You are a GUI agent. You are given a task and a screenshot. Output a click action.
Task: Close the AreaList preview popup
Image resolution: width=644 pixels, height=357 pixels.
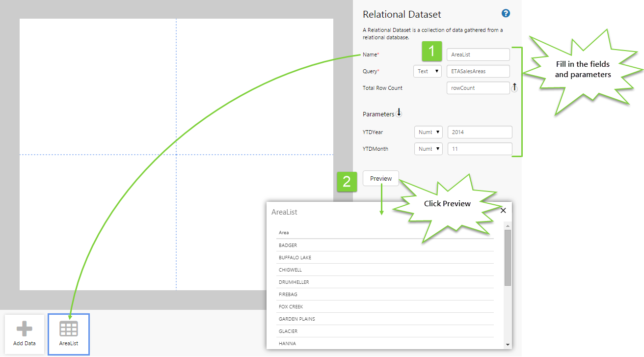point(503,210)
